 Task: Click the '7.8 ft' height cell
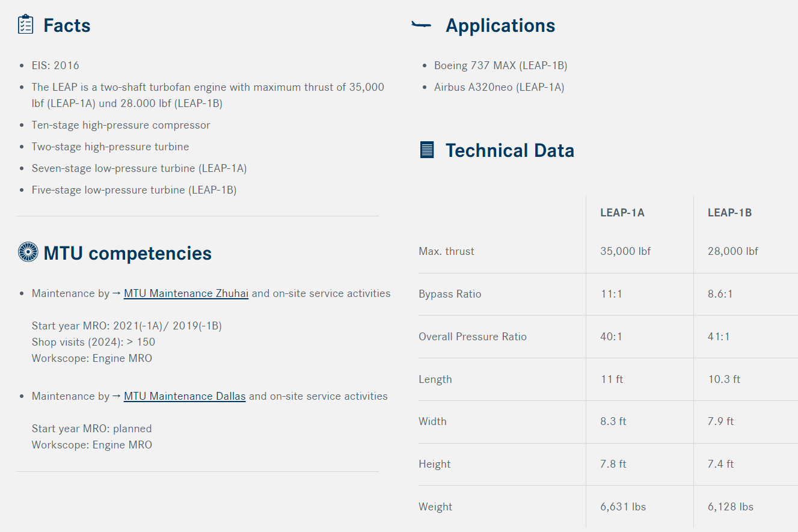tap(613, 464)
